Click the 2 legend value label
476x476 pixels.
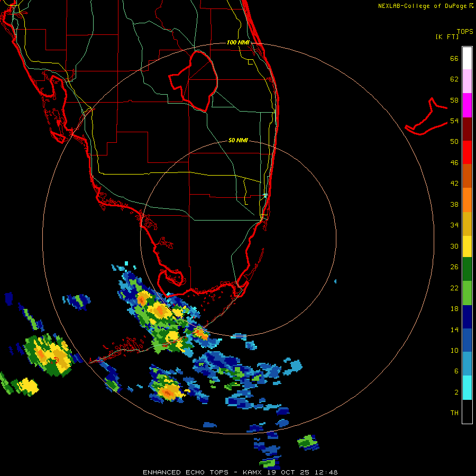[456, 392]
